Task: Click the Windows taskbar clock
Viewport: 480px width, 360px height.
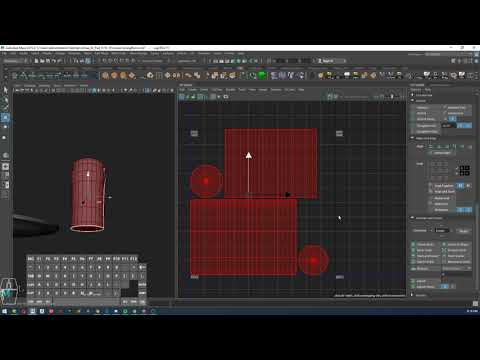Action: tap(472, 311)
